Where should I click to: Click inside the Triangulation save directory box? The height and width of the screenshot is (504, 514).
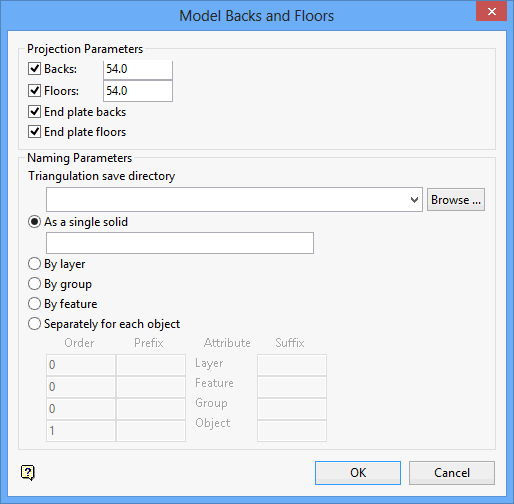pyautogui.click(x=227, y=200)
